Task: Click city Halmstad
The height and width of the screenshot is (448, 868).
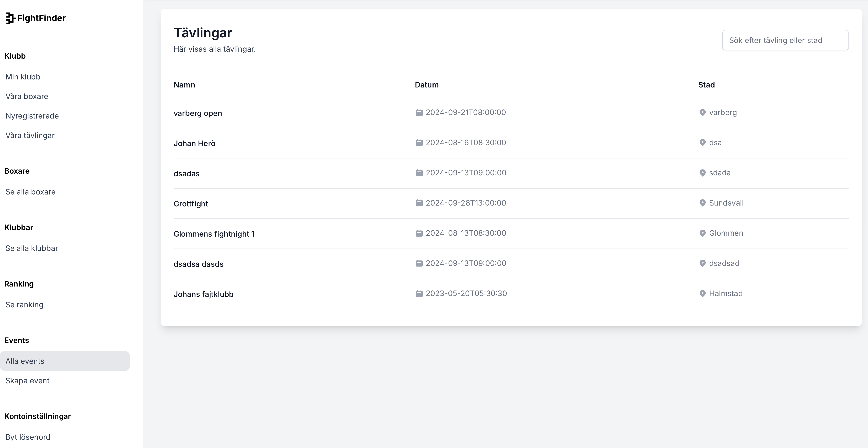Action: click(726, 294)
